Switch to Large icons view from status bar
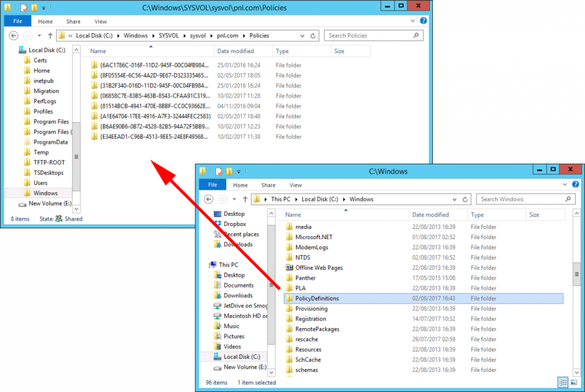 pyautogui.click(x=574, y=382)
